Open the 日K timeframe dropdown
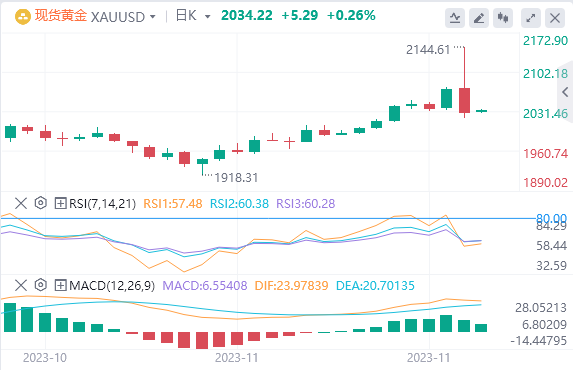Viewport: 573px width, 370px height. tap(208, 17)
